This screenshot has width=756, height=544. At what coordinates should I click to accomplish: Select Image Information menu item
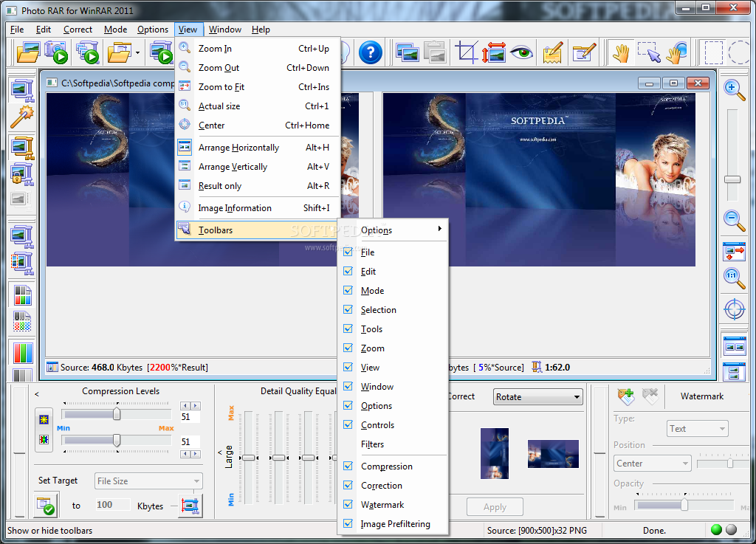point(258,207)
